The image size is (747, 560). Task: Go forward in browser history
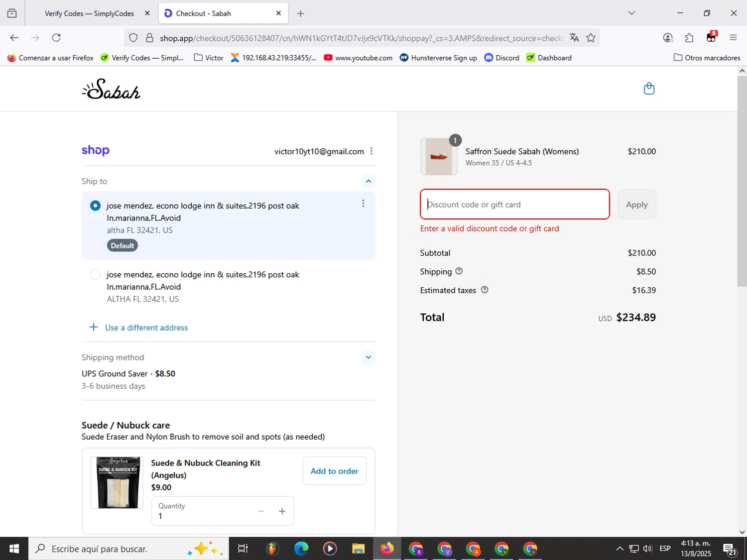(35, 38)
